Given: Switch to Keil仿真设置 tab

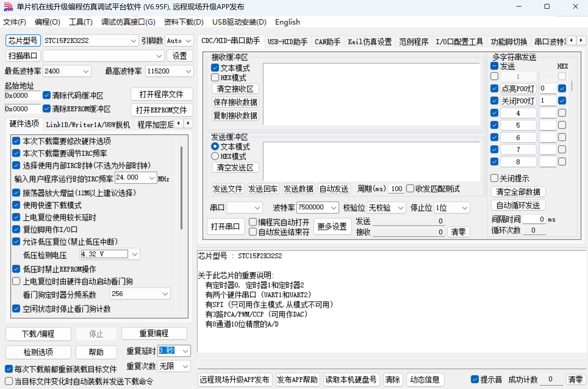Looking at the screenshot, I should 370,42.
